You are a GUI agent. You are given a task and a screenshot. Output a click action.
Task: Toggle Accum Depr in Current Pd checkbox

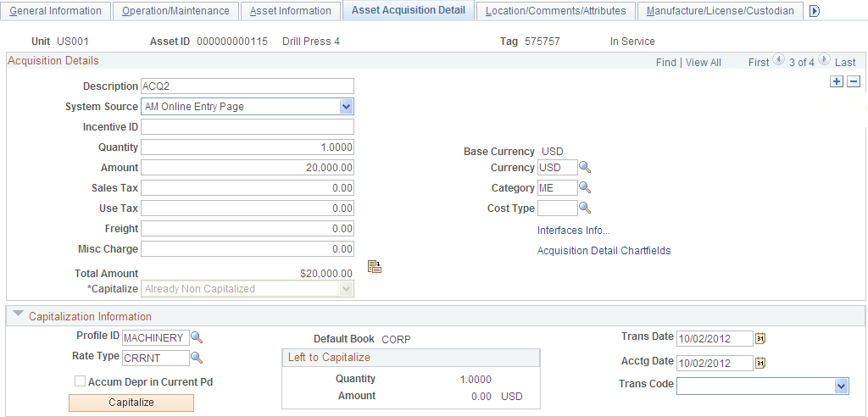click(81, 381)
